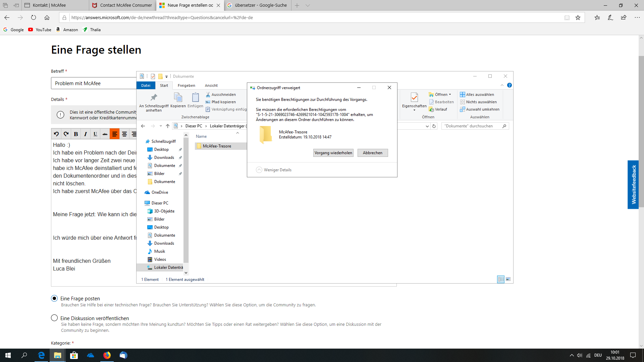Open the Datei tab in Explorer
Screen dimensions: 644x362
[146, 85]
